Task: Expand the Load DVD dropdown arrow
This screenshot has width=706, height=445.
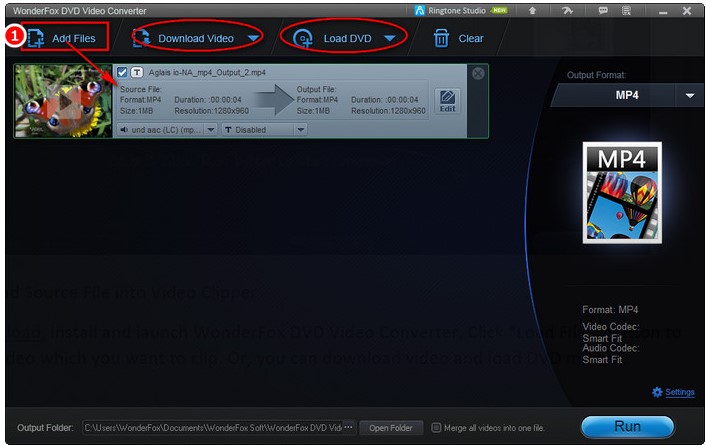Action: click(x=390, y=38)
